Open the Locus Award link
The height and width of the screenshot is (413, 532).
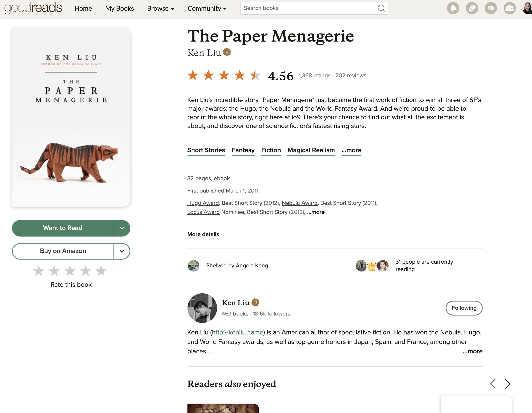click(x=203, y=212)
